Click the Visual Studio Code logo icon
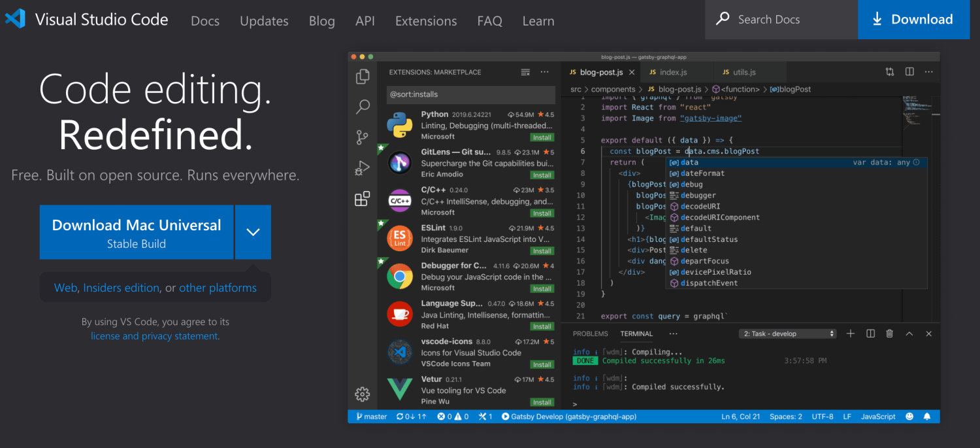Image resolution: width=980 pixels, height=448 pixels. [15, 18]
